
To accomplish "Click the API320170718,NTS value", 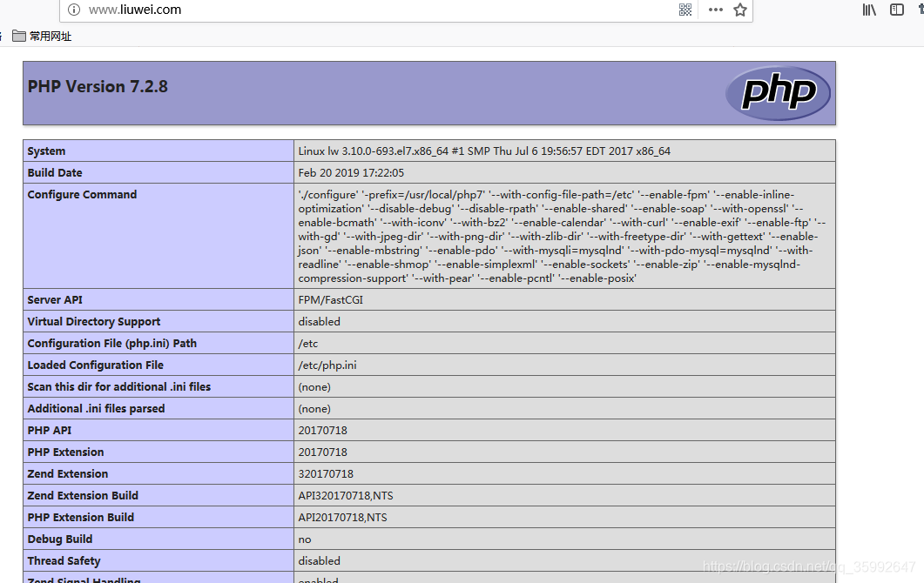I will pyautogui.click(x=346, y=496).
